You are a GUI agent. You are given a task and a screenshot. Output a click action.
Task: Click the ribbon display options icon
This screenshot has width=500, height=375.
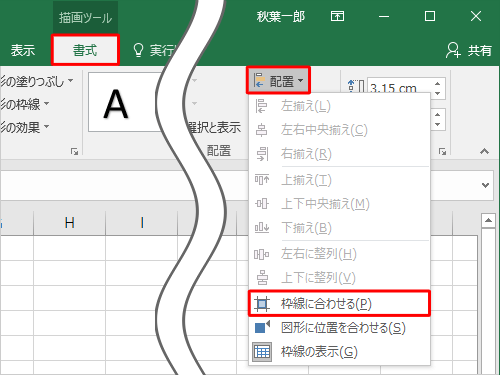(x=337, y=16)
